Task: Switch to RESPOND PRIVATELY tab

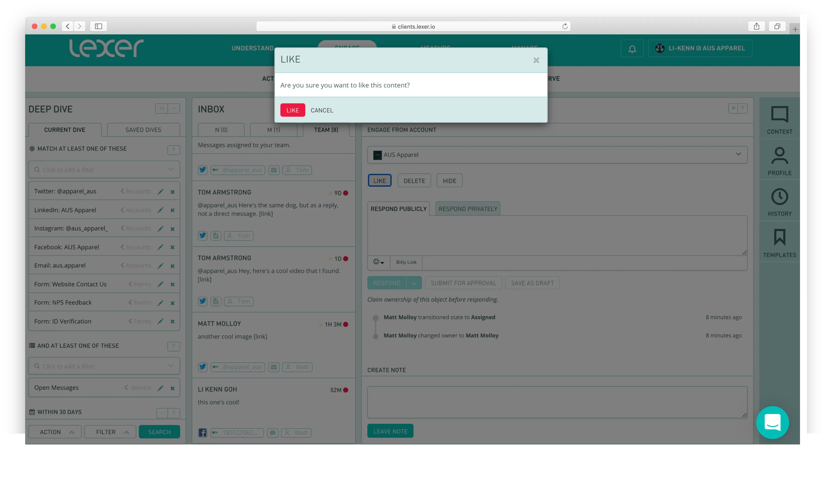Action: click(x=467, y=209)
